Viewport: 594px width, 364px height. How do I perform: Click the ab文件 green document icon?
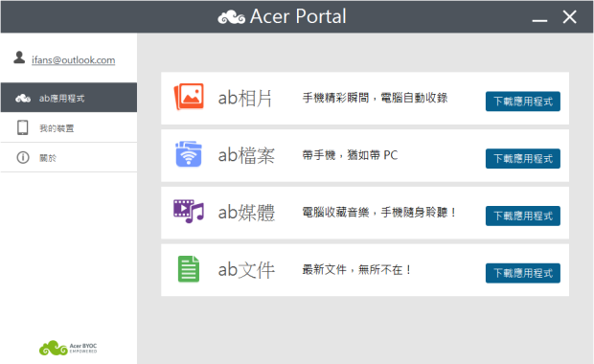(189, 269)
